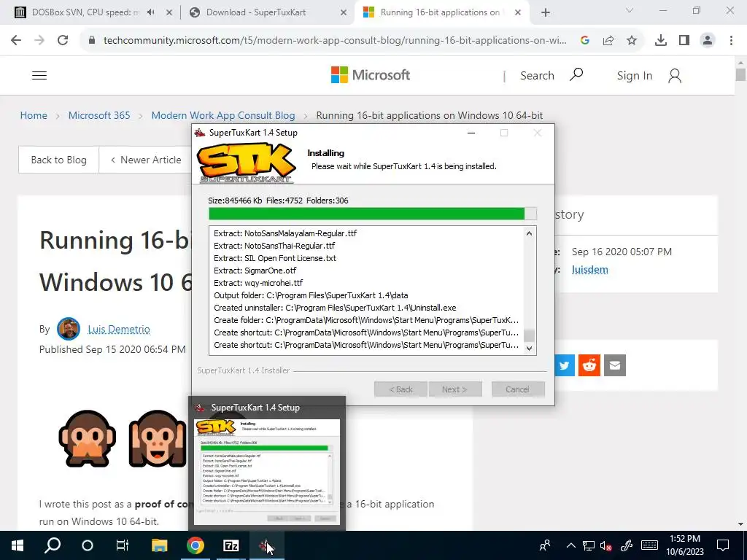Open Chrome downloads icon

[x=661, y=41]
